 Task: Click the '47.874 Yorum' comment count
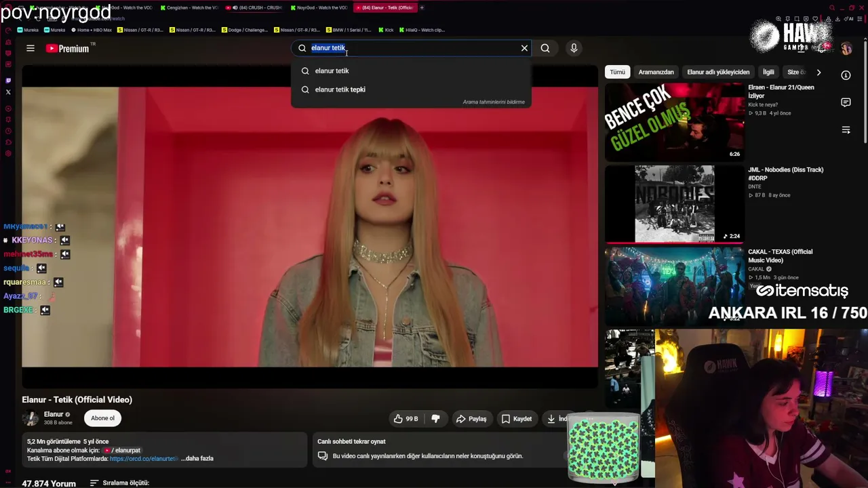49,484
